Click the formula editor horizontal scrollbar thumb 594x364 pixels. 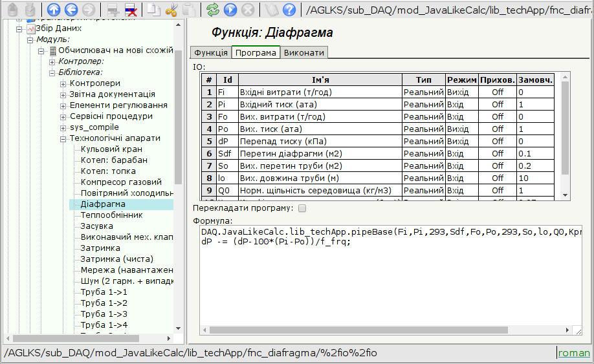[x=358, y=330]
